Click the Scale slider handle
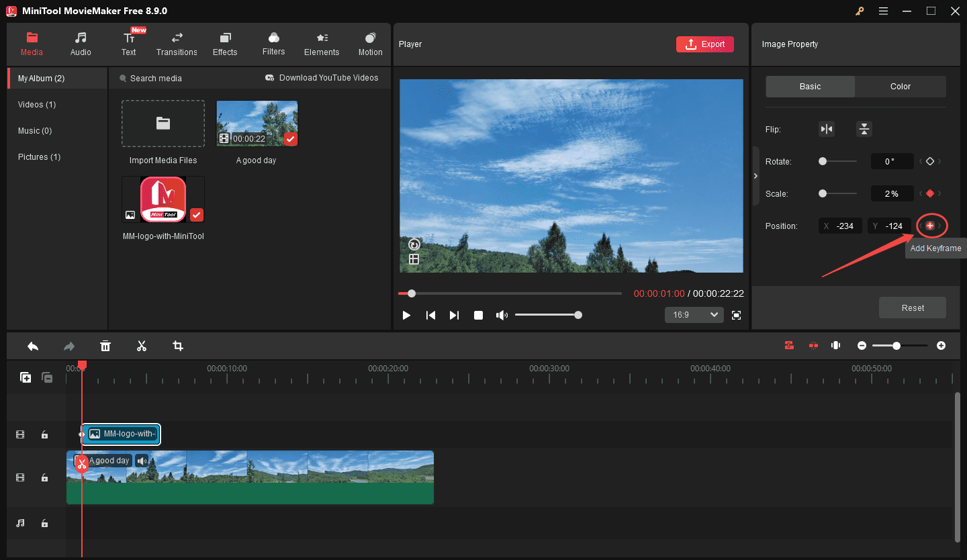Image resolution: width=967 pixels, height=560 pixels. click(x=823, y=193)
